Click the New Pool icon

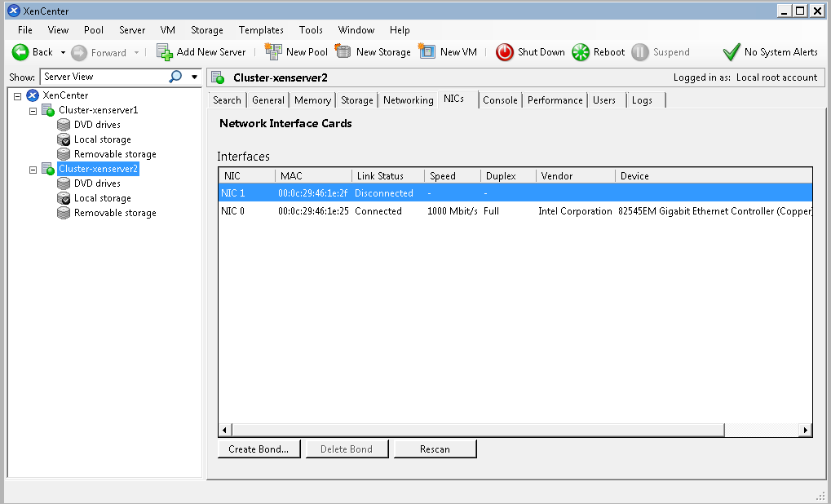tap(274, 52)
